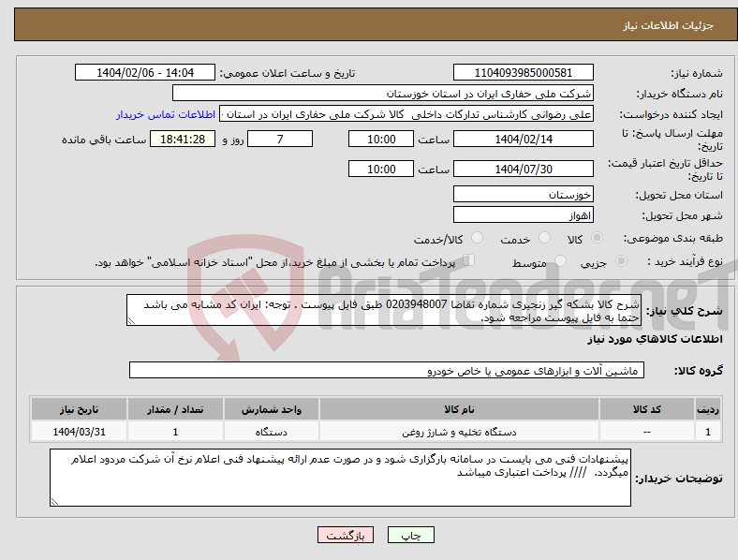The height and width of the screenshot is (560, 738).
Task: Select the خدمت radio button
Action: (x=544, y=238)
